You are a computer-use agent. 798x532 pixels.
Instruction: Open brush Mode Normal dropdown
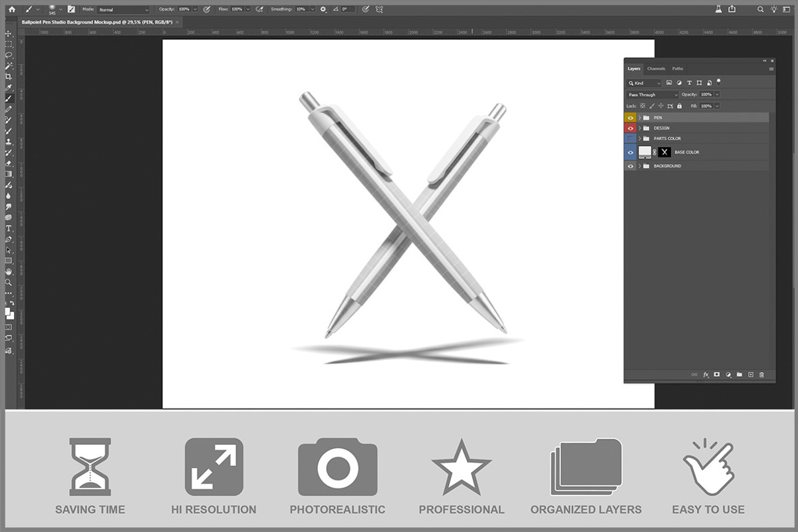[x=124, y=9]
